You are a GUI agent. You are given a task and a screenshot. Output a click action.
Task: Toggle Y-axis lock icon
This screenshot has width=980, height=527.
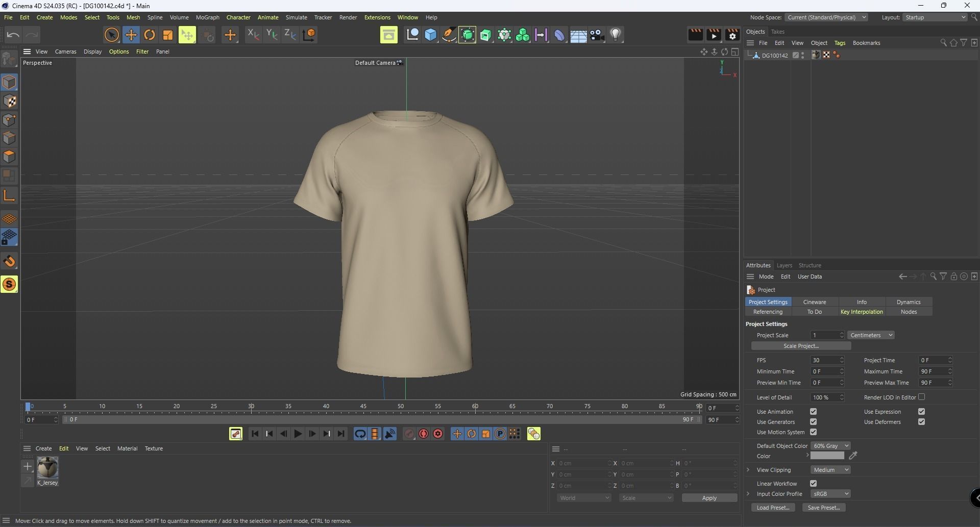pyautogui.click(x=272, y=35)
